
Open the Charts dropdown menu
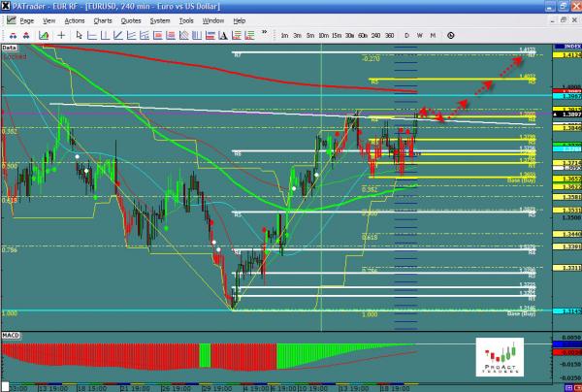[x=103, y=20]
